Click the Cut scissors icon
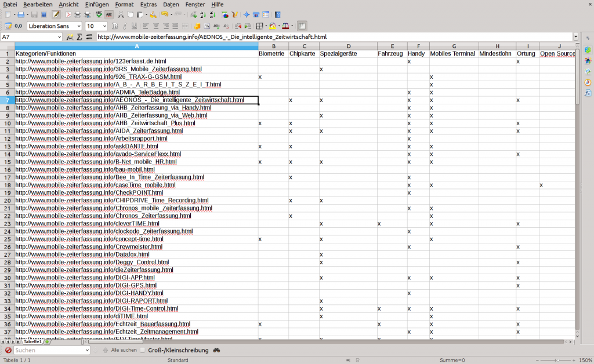Screen dimensions: 594x364 click(119, 14)
